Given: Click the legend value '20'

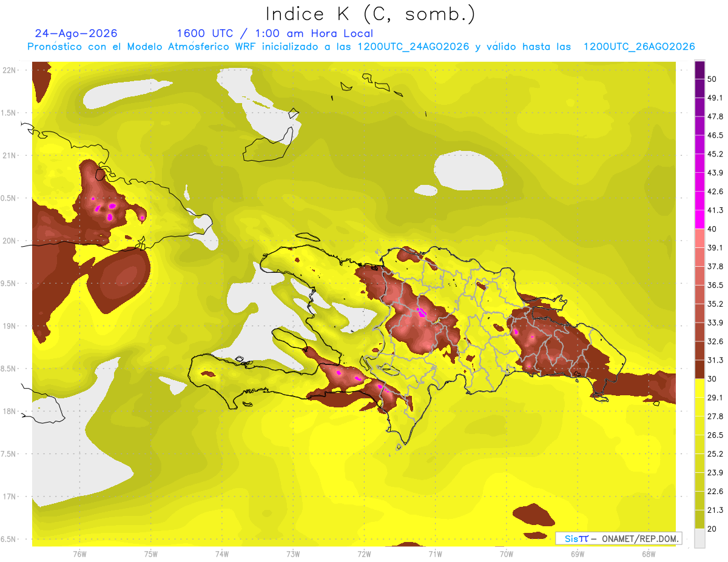Looking at the screenshot, I should pyautogui.click(x=712, y=529).
